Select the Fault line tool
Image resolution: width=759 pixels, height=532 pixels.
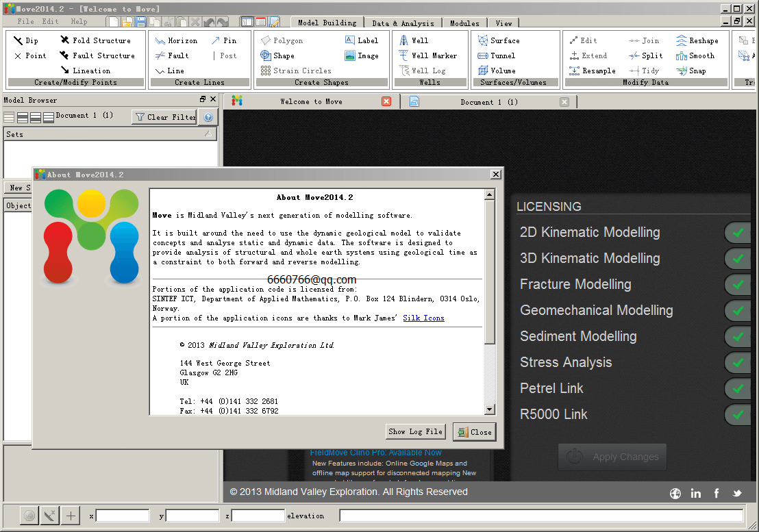coord(172,55)
